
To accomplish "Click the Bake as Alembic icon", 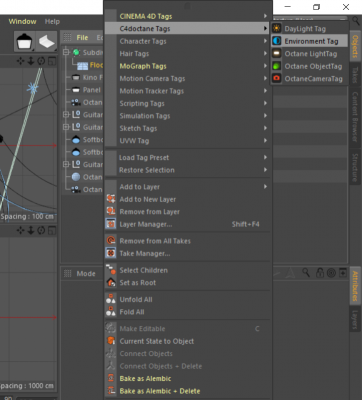I will click(111, 378).
